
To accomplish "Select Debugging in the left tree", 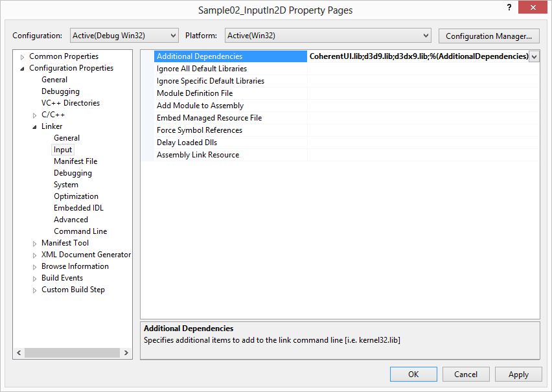I will pos(60,91).
